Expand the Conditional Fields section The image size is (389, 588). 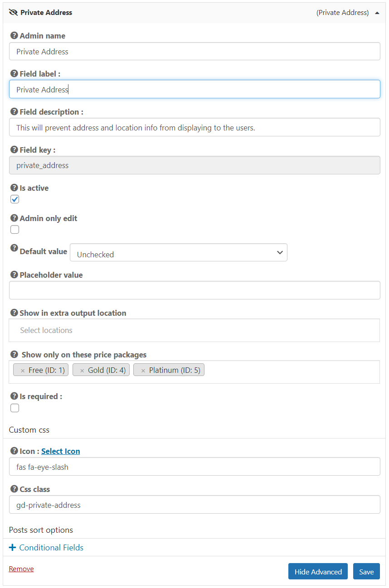pyautogui.click(x=46, y=547)
